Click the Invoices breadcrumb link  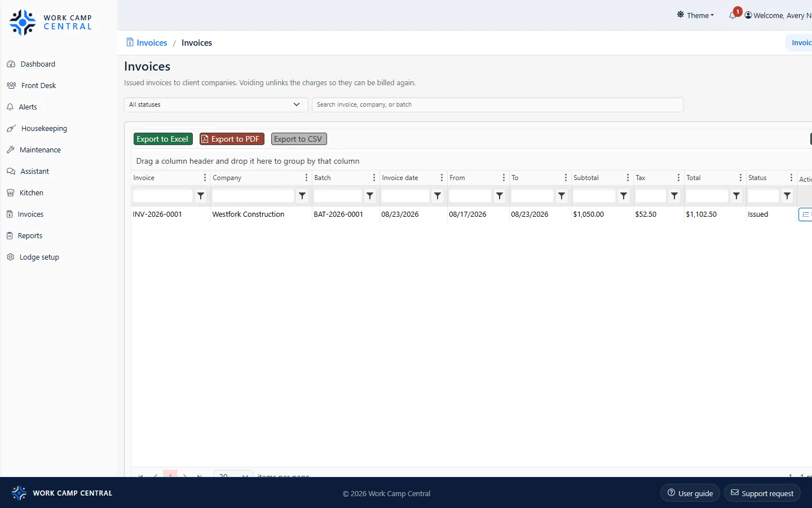[147, 43]
